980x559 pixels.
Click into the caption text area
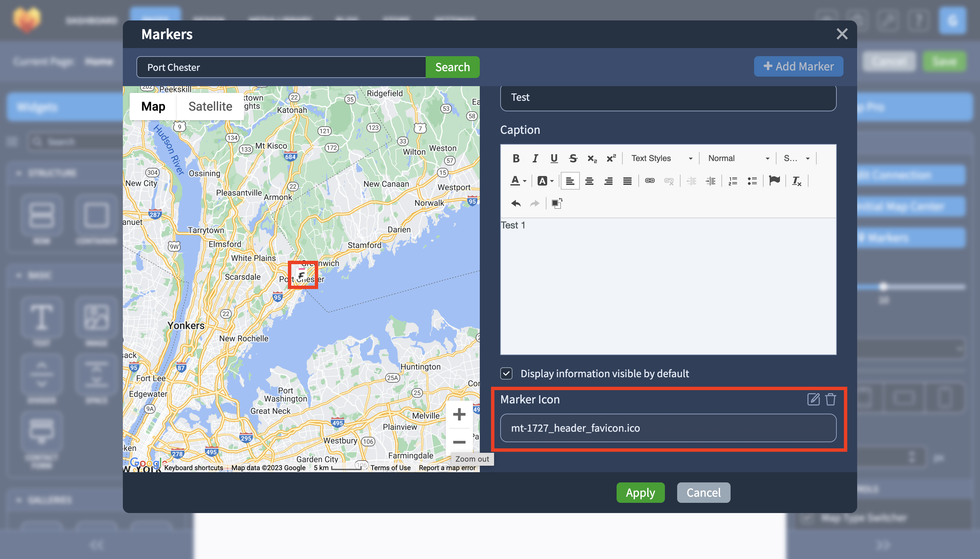(668, 286)
